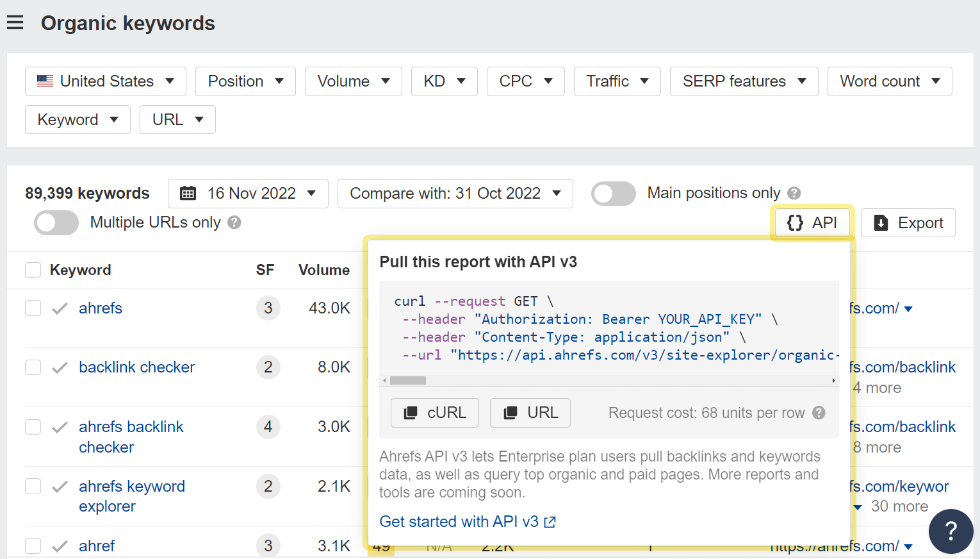The image size is (980, 559).
Task: Open the United States country filter
Action: pyautogui.click(x=104, y=81)
